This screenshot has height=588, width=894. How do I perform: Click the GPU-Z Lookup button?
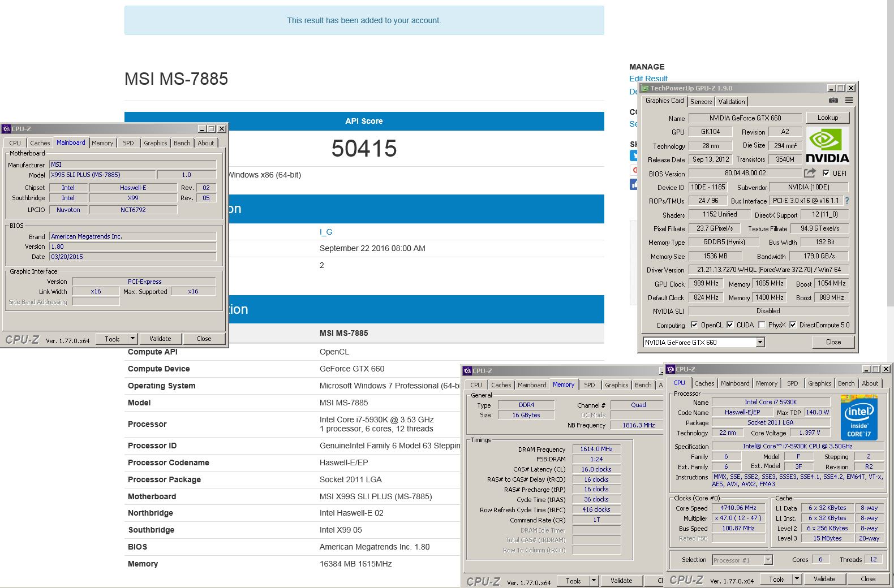click(x=828, y=118)
